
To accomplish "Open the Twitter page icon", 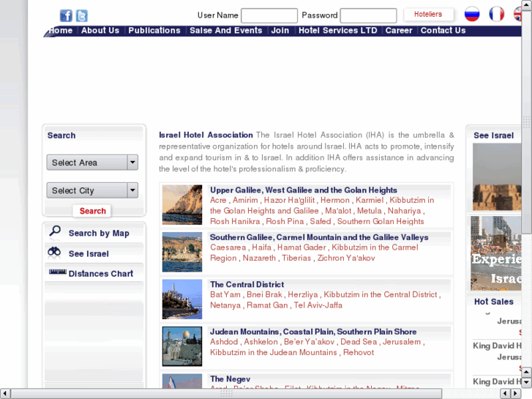I will [x=81, y=15].
